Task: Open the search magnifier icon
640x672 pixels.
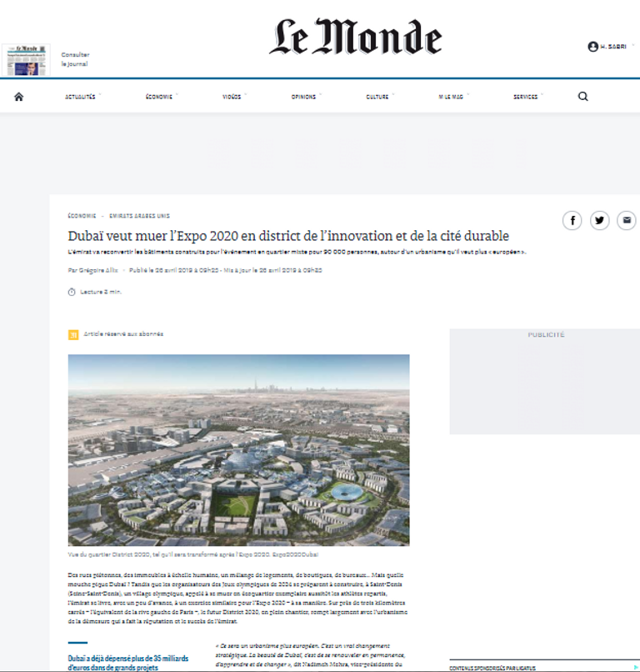Action: pyautogui.click(x=582, y=97)
